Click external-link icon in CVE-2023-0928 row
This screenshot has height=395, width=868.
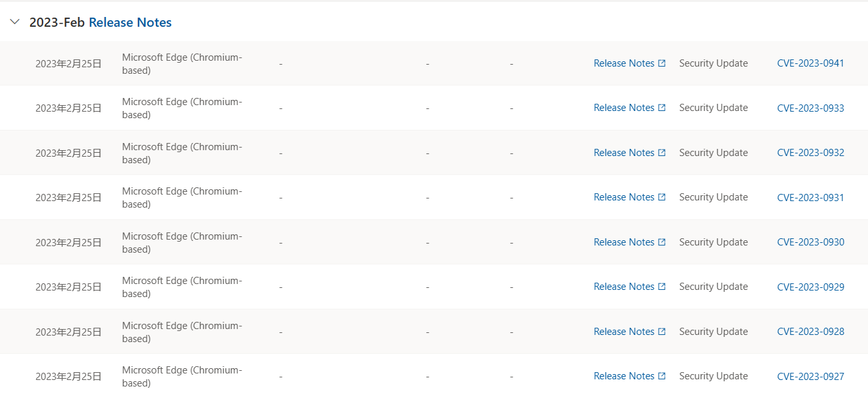(662, 332)
